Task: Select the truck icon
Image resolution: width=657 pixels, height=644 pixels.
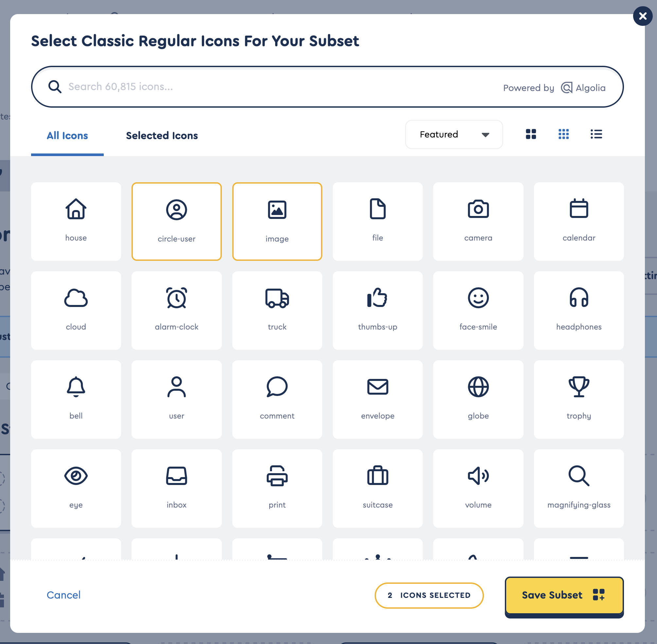Action: pyautogui.click(x=277, y=310)
